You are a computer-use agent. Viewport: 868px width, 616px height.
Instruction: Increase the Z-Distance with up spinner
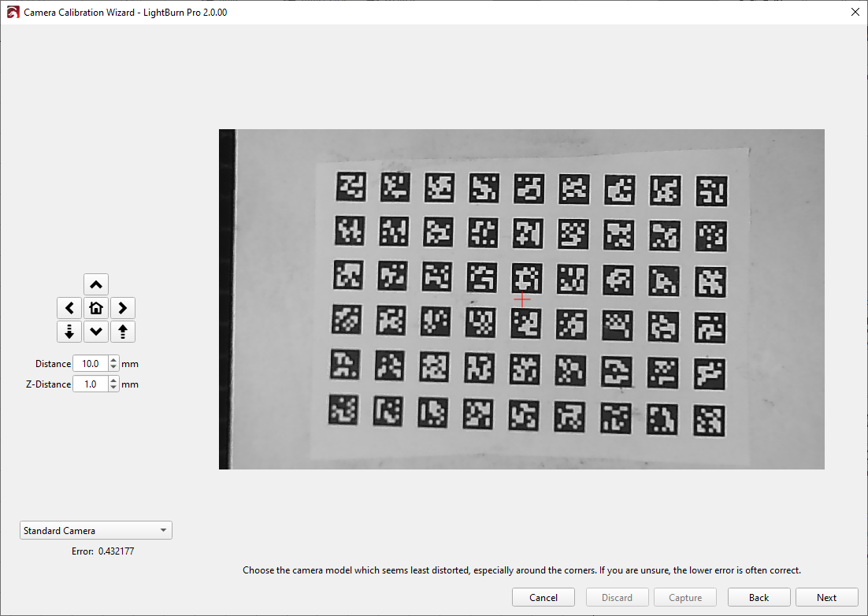(x=113, y=380)
